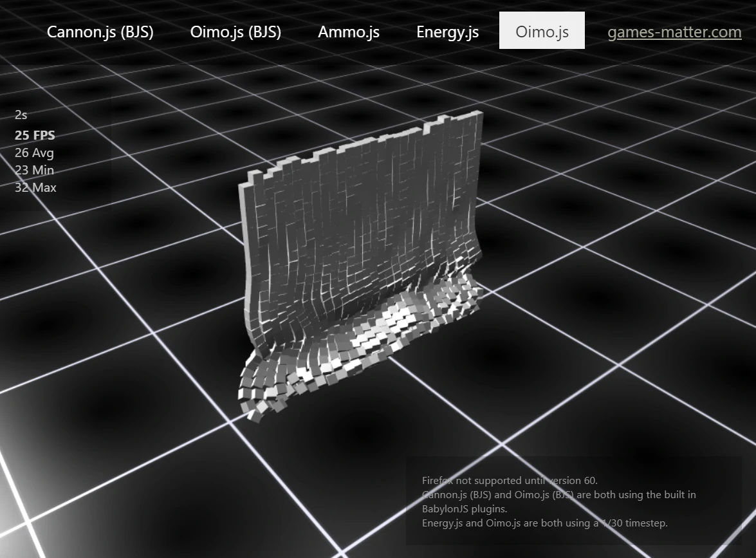The width and height of the screenshot is (756, 558).
Task: Click the Firefox version notice text
Action: coord(509,480)
